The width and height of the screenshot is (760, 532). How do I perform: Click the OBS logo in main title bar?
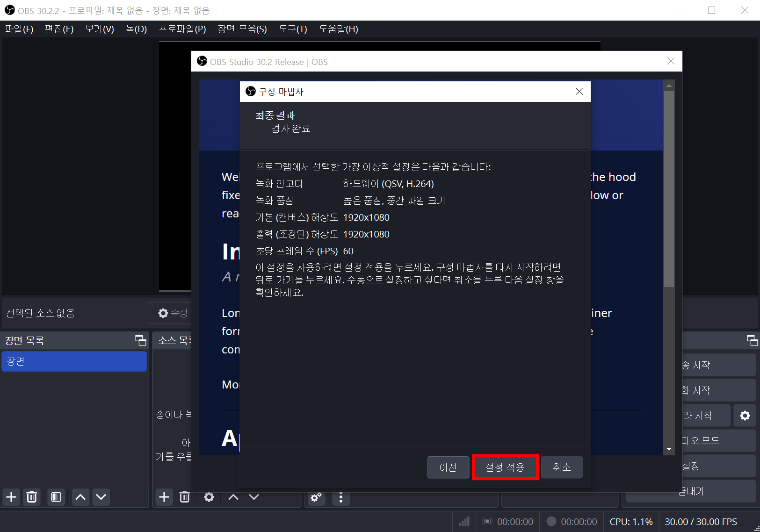9,10
